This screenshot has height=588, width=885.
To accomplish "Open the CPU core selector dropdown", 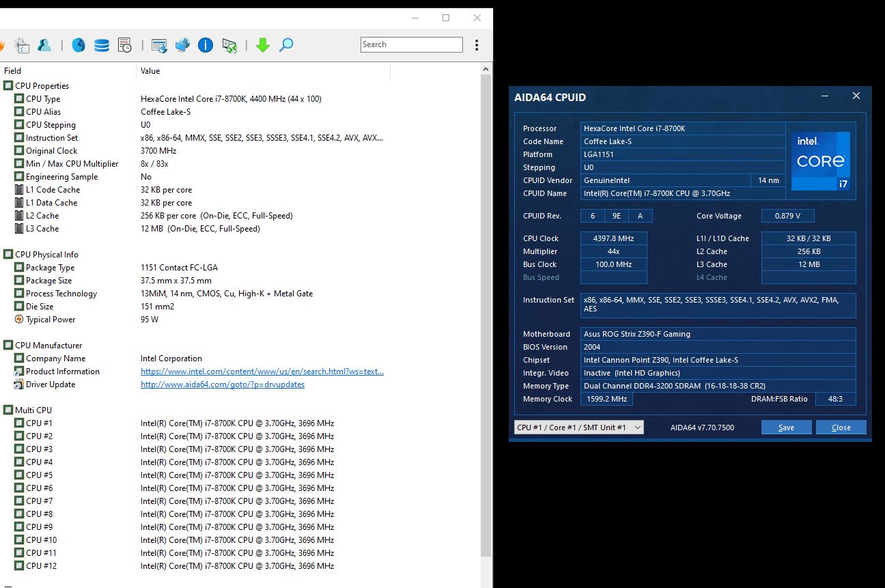I will [x=578, y=428].
